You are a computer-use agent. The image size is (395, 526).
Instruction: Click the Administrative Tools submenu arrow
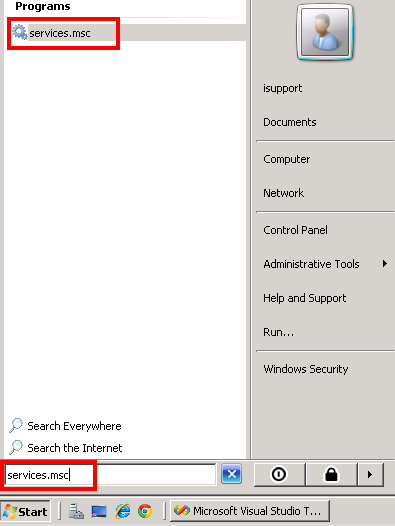(x=385, y=264)
